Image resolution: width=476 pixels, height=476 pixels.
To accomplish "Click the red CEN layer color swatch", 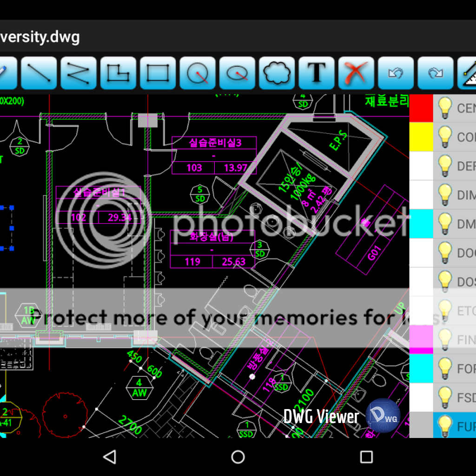I will 421,108.
